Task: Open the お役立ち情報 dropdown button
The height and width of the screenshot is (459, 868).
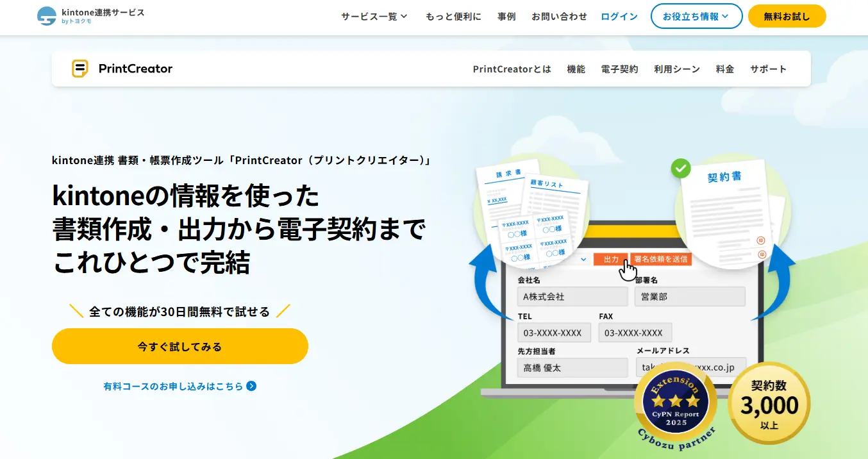Action: coord(696,17)
